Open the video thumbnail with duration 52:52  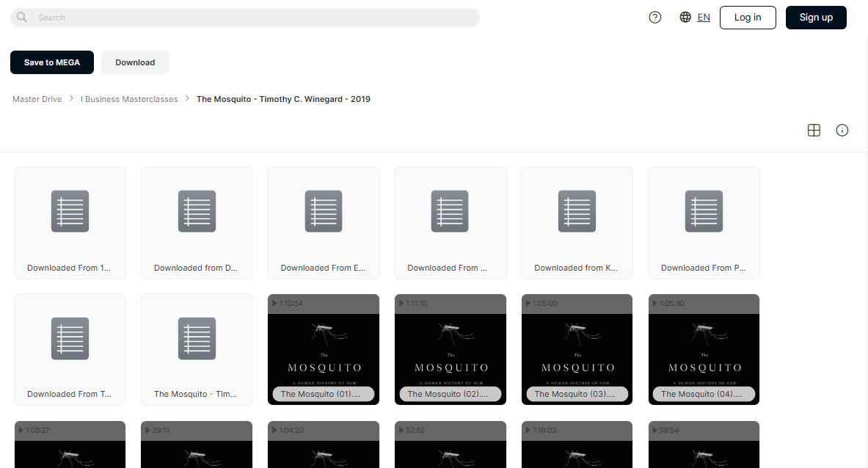(451, 445)
